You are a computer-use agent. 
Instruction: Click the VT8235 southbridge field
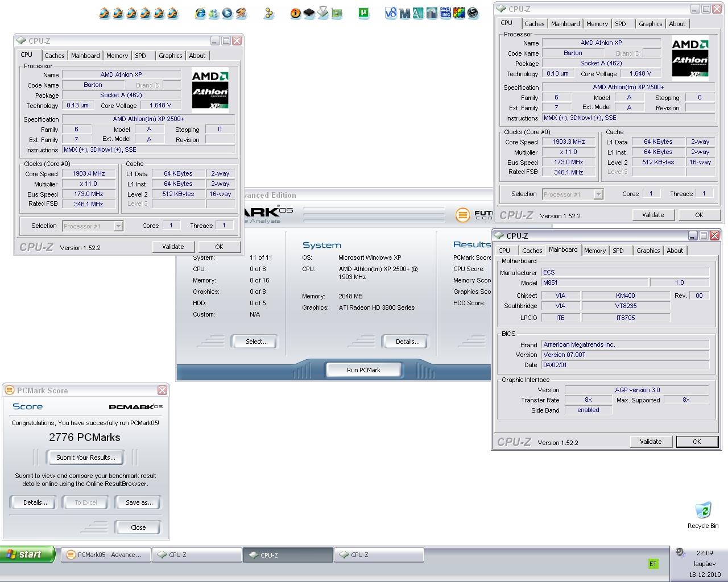626,306
